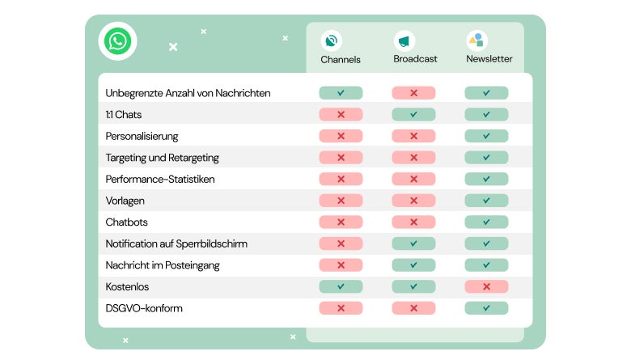This screenshot has width=631, height=364.
Task: Select the Broadcast column label
Action: pyautogui.click(x=415, y=59)
